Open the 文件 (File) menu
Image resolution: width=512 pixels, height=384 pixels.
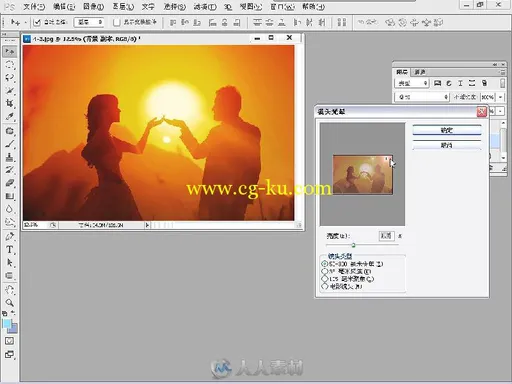(34, 6)
